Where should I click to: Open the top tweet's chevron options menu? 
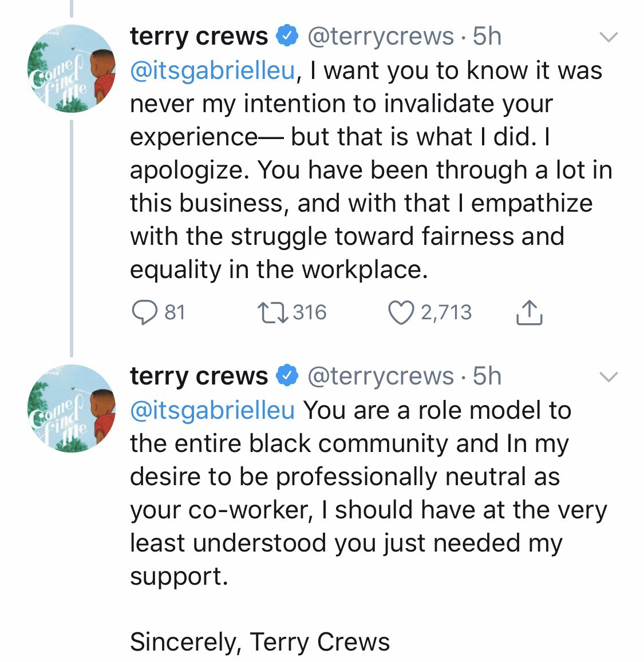pos(608,37)
